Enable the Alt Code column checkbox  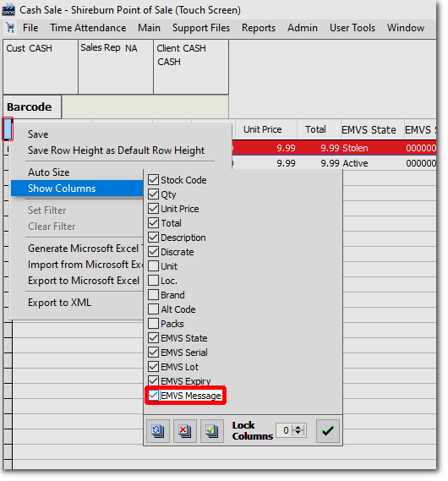click(153, 309)
